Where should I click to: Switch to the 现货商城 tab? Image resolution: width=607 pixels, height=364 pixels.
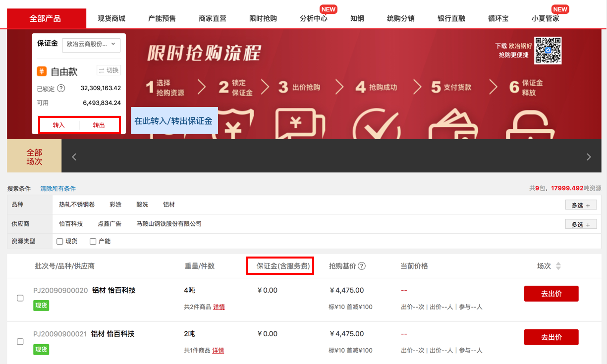tap(111, 19)
